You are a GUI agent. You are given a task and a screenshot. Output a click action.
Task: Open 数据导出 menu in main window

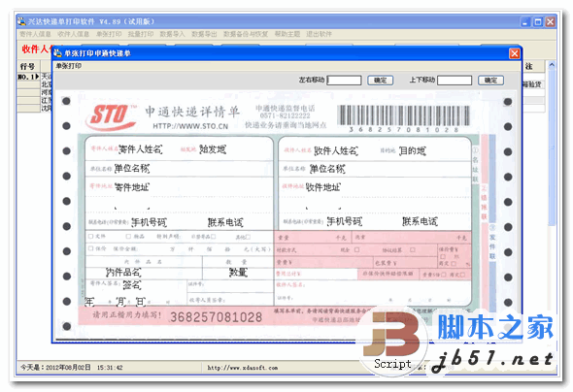click(x=204, y=34)
